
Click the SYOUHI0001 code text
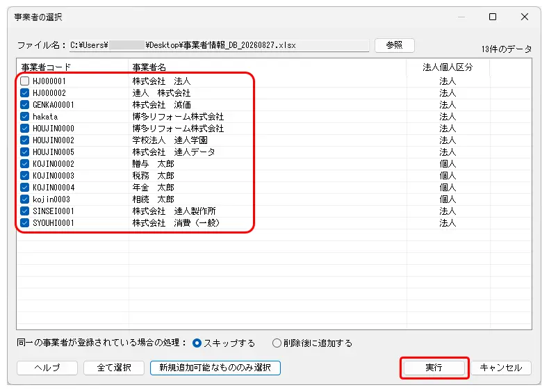pos(54,223)
